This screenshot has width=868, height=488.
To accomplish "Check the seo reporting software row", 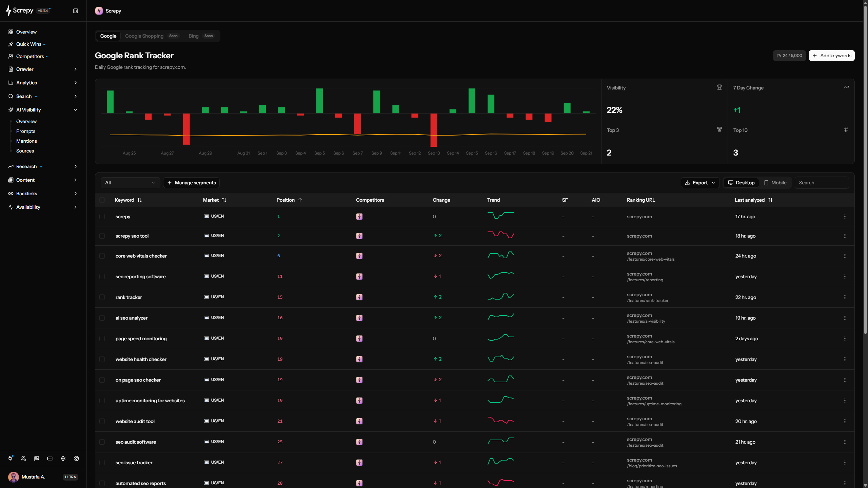I will (102, 277).
